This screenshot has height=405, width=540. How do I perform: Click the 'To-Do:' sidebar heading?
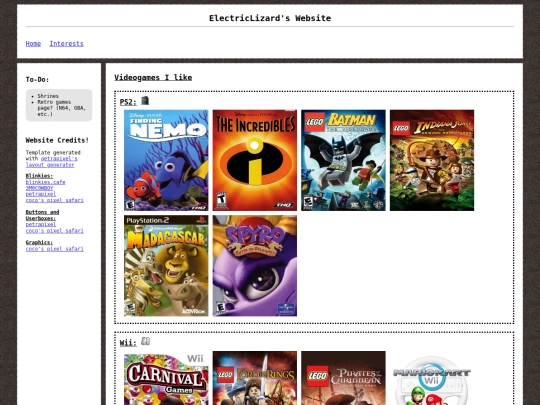[37, 80]
